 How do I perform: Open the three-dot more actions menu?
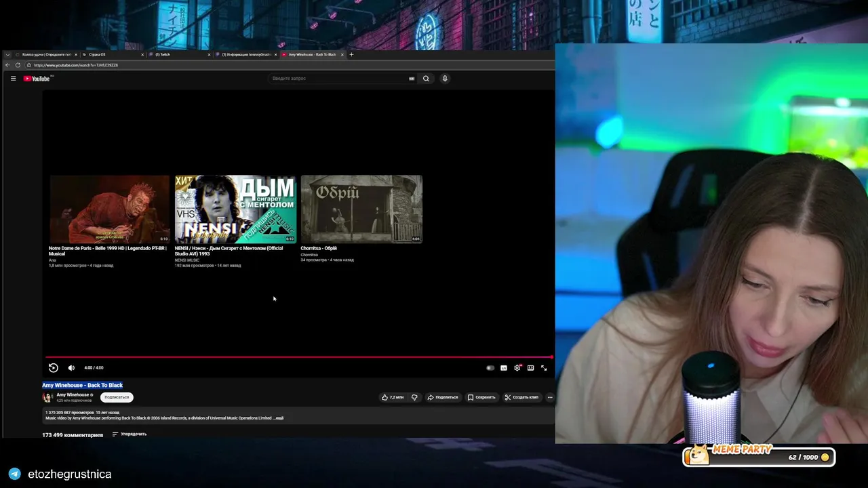coord(550,397)
